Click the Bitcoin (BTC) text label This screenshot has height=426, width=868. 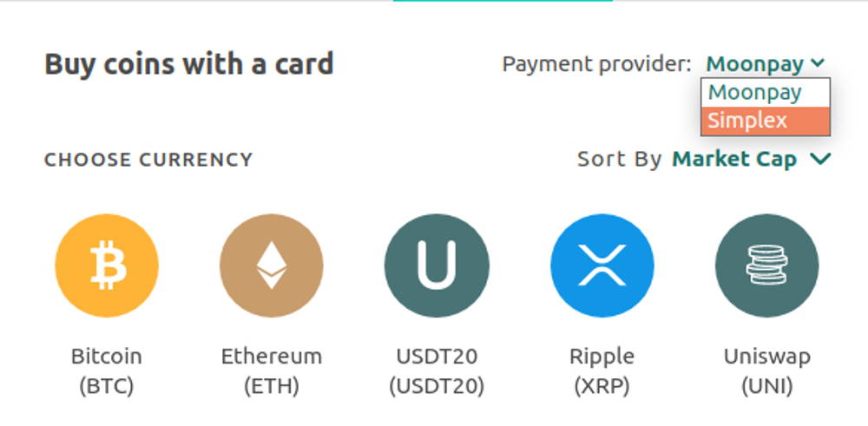pos(107,371)
